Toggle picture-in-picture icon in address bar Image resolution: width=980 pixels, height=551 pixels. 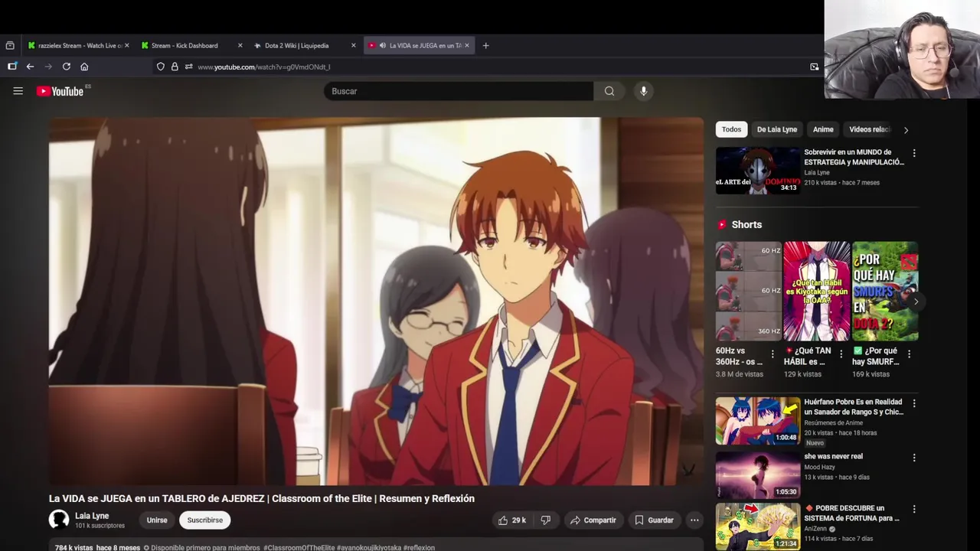pos(815,67)
